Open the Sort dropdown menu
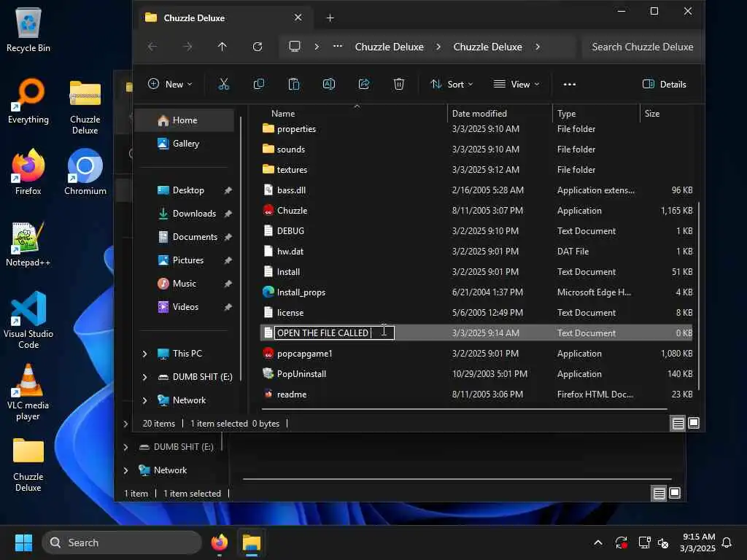747x560 pixels. click(452, 85)
